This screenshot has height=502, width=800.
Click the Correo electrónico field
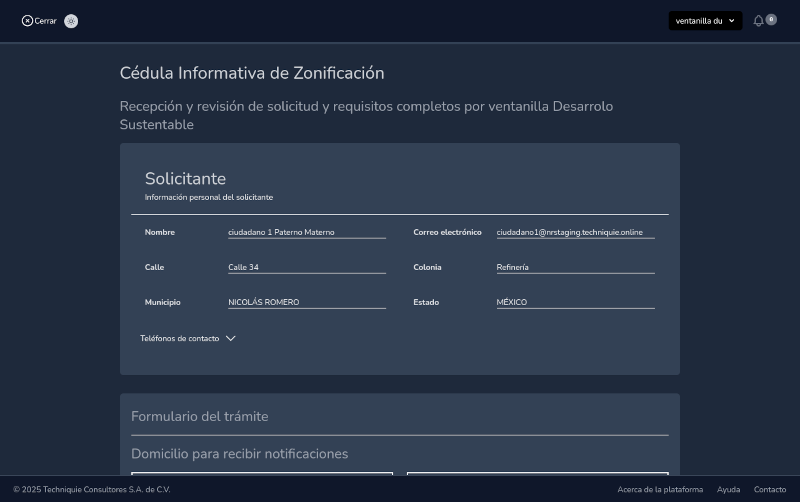point(575,232)
